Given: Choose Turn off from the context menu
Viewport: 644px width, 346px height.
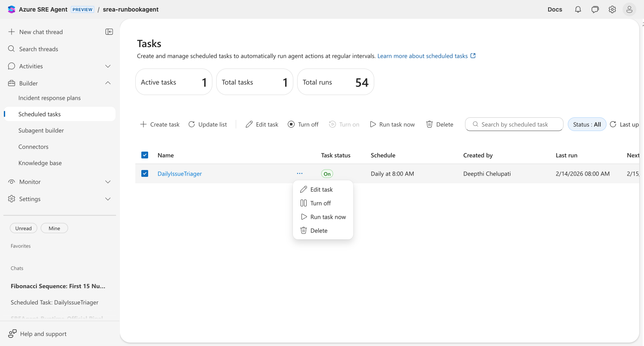Looking at the screenshot, I should point(323,203).
